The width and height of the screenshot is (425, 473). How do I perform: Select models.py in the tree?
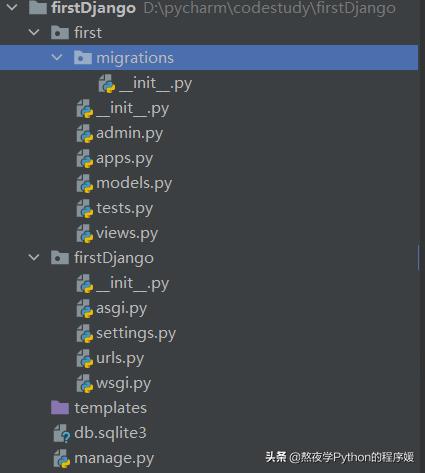(134, 183)
